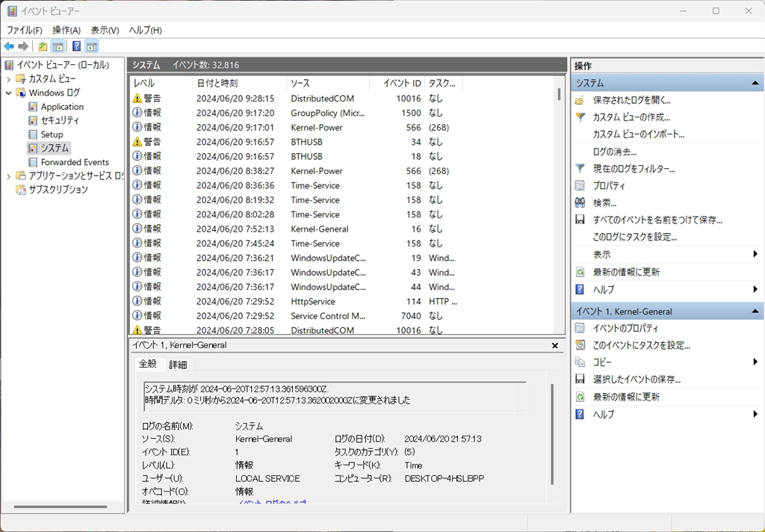Viewport: 765px width, 532px height.
Task: Click the help icon under Kernel-General actions
Action: (580, 414)
